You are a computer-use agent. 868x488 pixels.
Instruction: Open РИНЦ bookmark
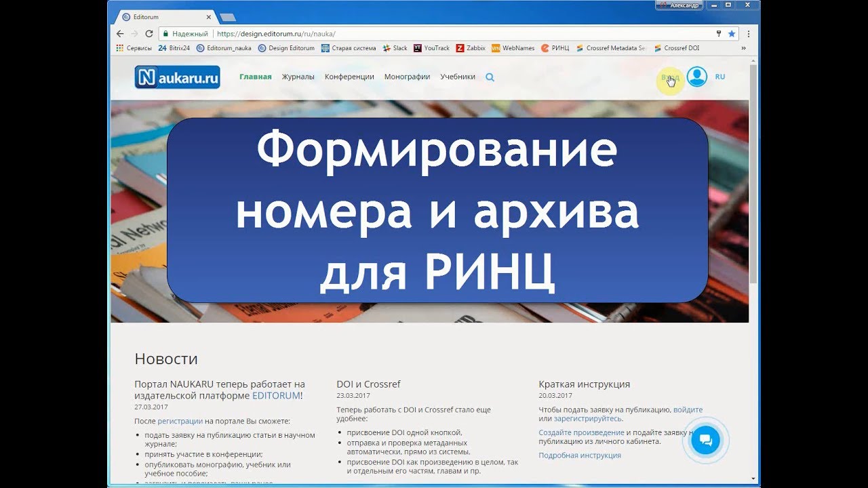tap(555, 48)
